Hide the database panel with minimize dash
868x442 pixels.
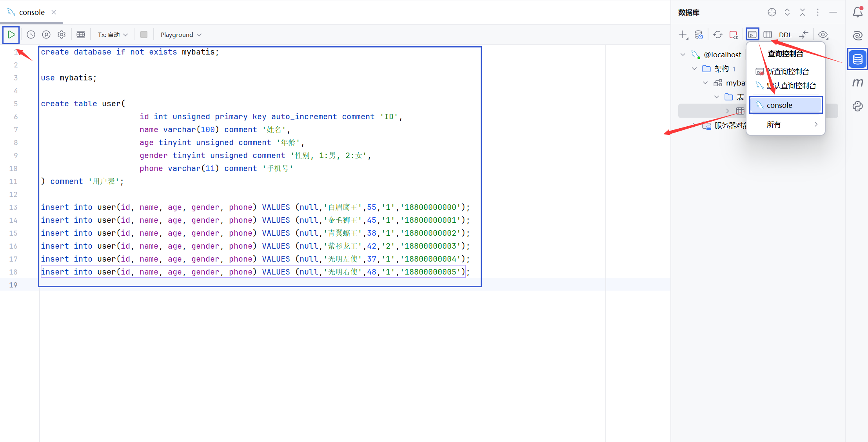pos(833,12)
